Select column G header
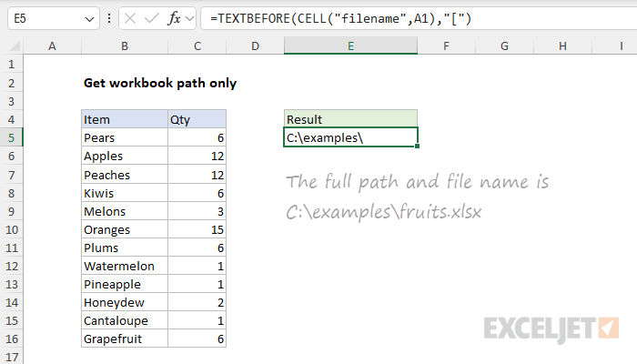Screen dimensions: 637x364 point(504,45)
